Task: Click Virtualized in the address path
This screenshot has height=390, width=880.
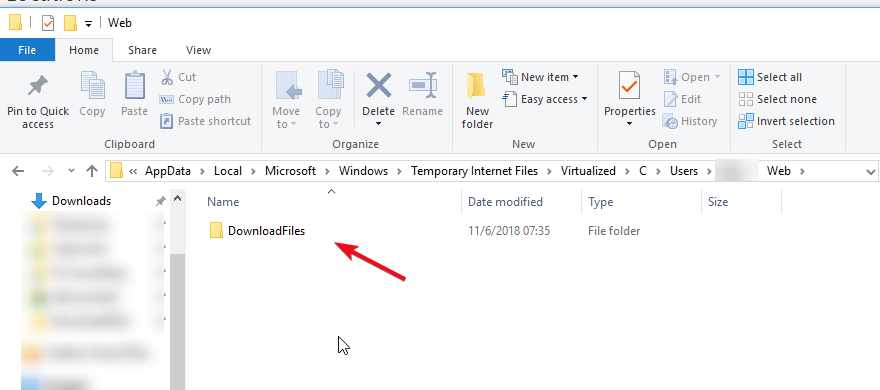Action: click(588, 171)
